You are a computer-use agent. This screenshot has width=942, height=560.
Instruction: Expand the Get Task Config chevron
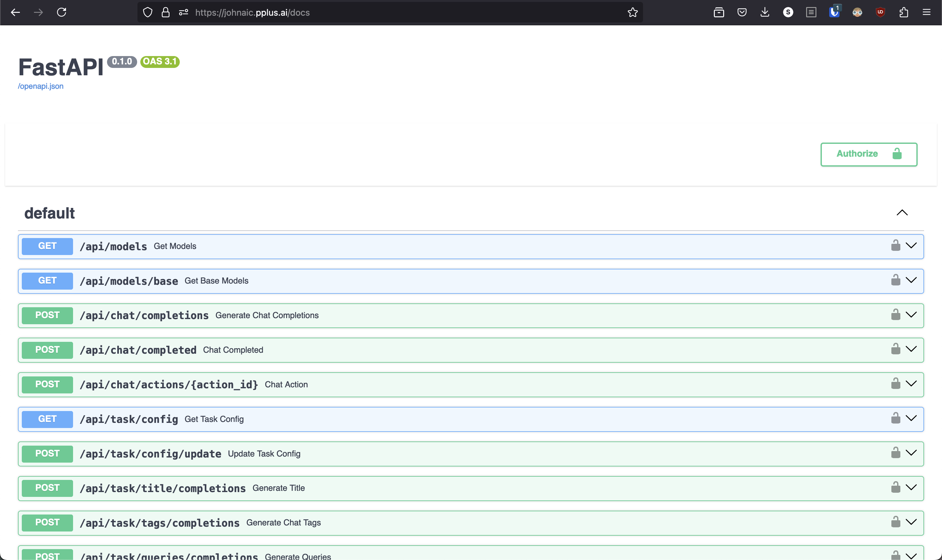(x=911, y=418)
